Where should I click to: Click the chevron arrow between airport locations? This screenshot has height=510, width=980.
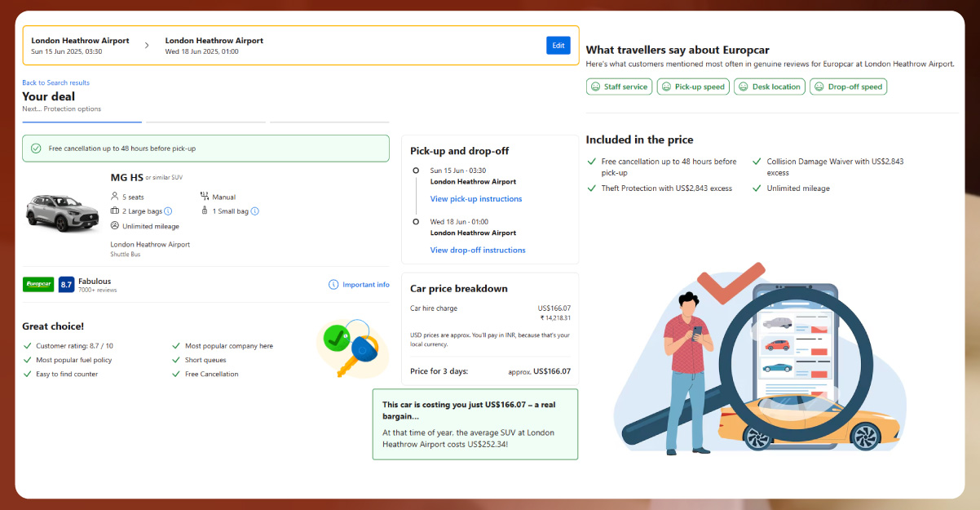(x=147, y=46)
